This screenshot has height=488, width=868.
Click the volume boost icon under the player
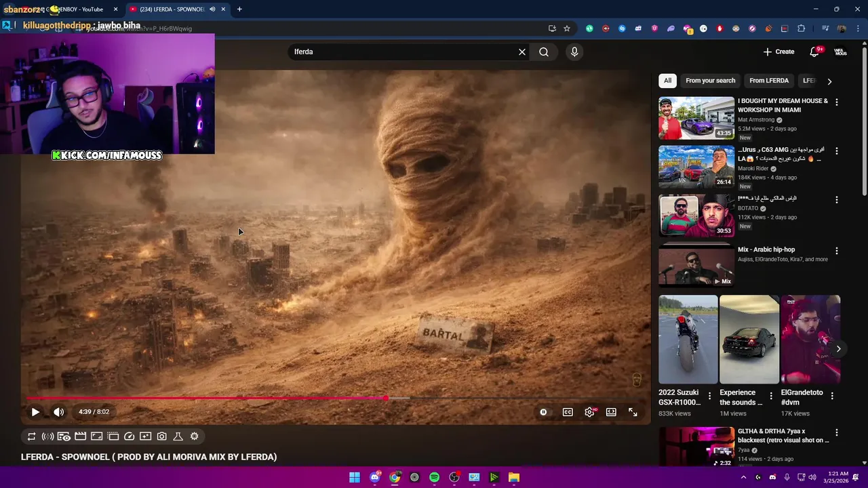pos(47,436)
